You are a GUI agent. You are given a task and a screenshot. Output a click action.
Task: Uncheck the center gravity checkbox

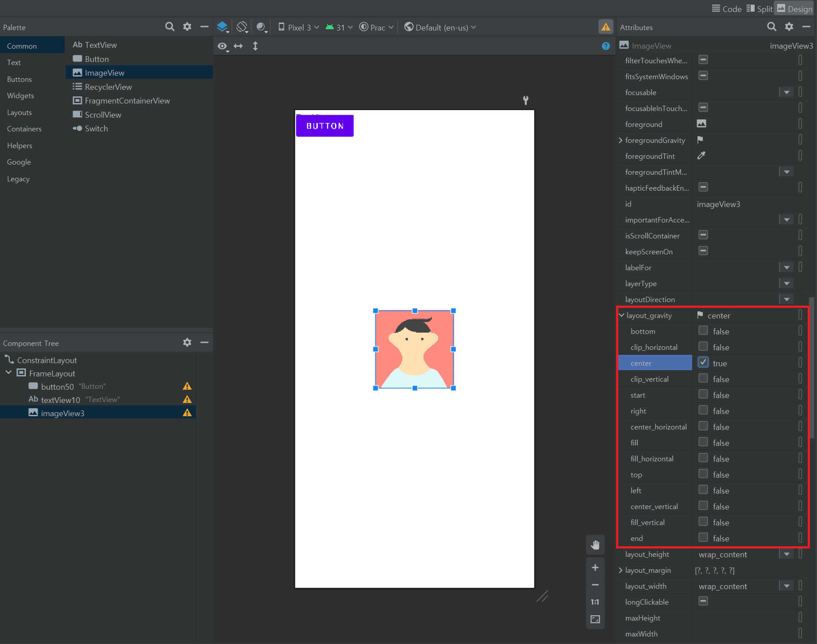coord(703,363)
